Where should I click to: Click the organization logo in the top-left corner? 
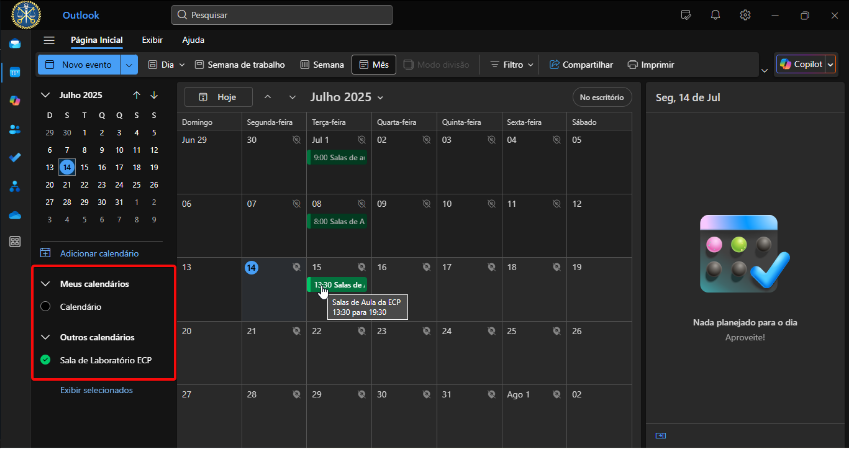pos(26,15)
